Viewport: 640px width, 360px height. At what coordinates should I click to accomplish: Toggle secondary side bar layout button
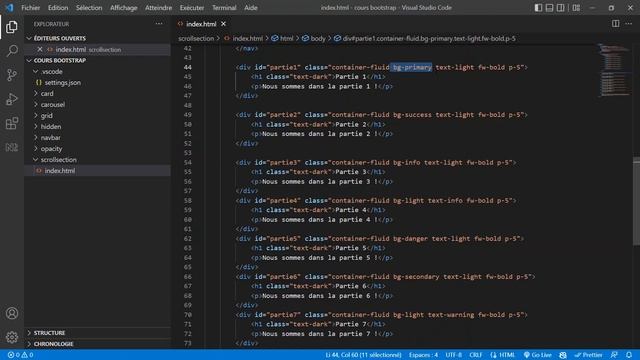click(x=560, y=8)
